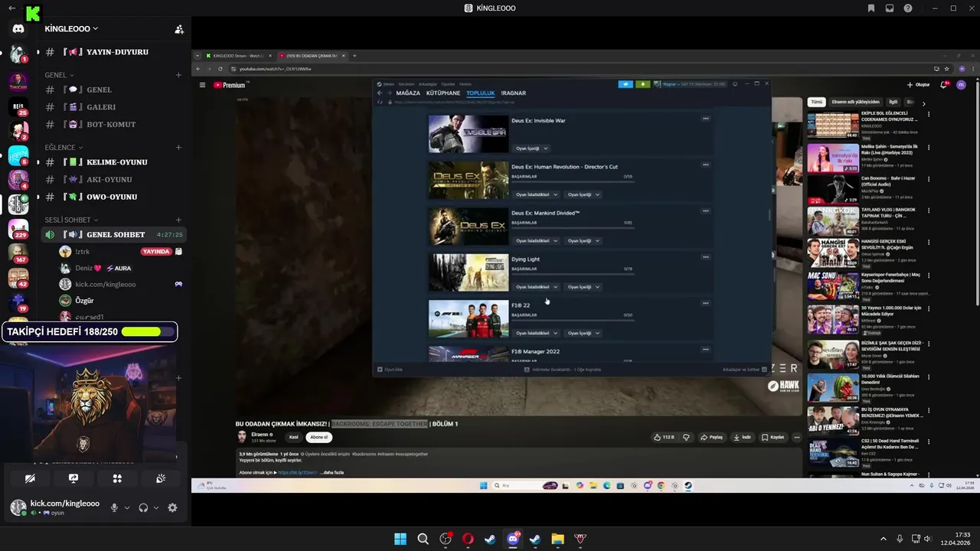The width and height of the screenshot is (980, 551).
Task: Open Steam MAĞAZA tab in stream
Action: 408,93
